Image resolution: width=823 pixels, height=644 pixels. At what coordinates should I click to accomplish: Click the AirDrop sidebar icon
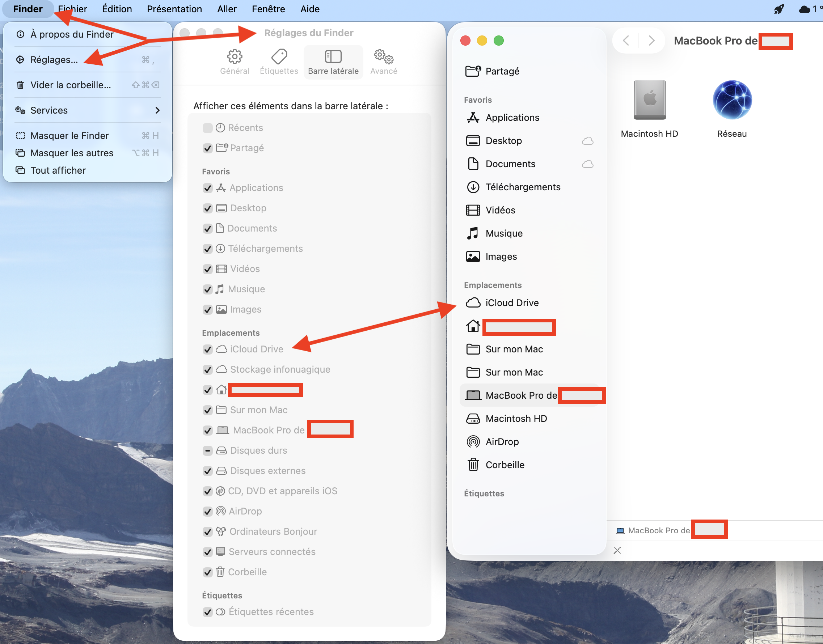click(473, 441)
